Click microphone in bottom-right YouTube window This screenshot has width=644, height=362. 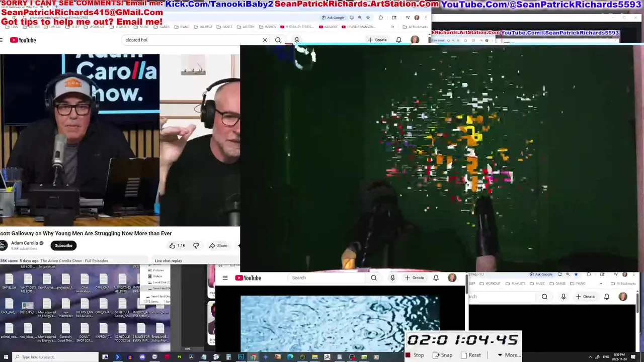[563, 297]
